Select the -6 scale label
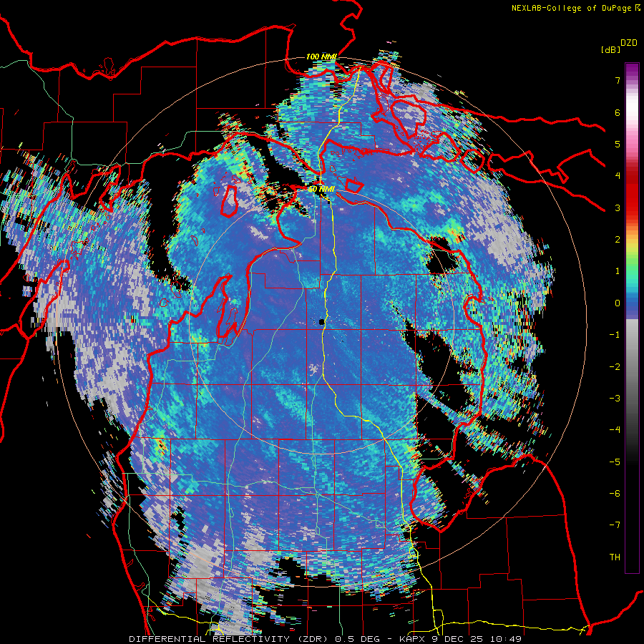 coord(615,494)
